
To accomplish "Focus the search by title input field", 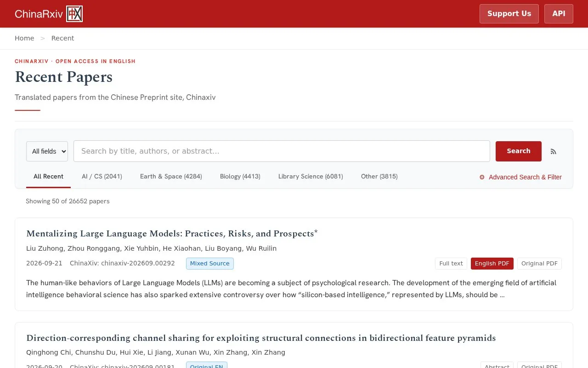I will coord(282,151).
